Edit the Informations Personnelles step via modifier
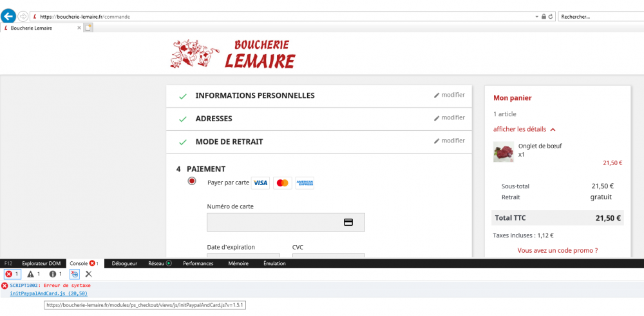This screenshot has height=316, width=644. [450, 95]
